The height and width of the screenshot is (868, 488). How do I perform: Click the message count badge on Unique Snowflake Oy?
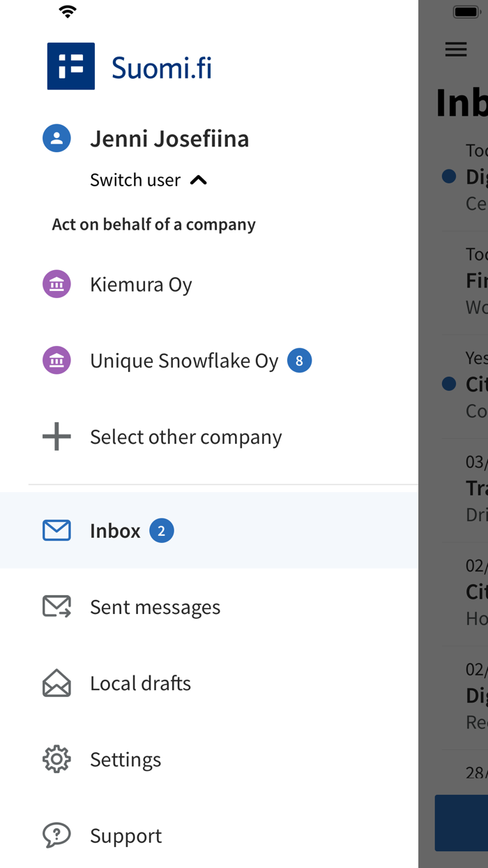[x=300, y=360]
